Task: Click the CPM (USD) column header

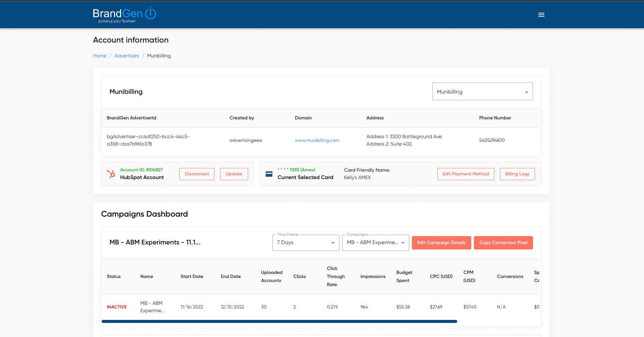Action: point(469,276)
